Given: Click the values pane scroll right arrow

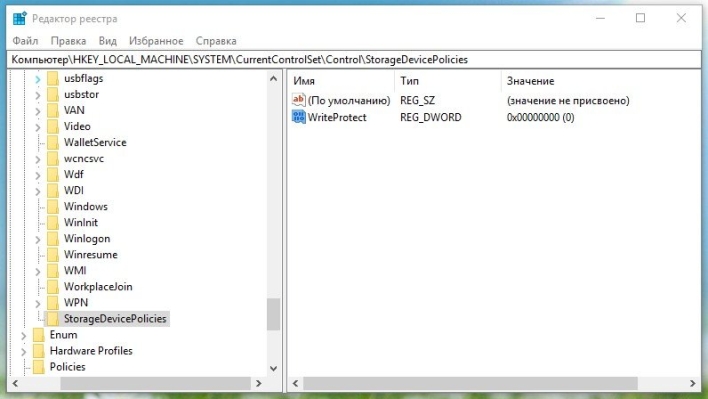Looking at the screenshot, I should 693,383.
